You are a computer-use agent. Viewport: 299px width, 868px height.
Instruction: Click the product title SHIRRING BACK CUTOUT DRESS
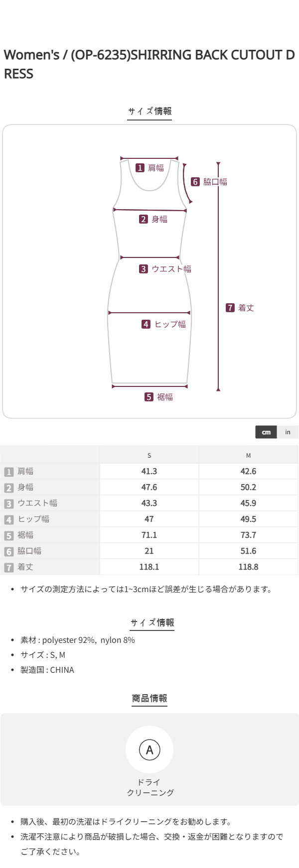pos(149,64)
